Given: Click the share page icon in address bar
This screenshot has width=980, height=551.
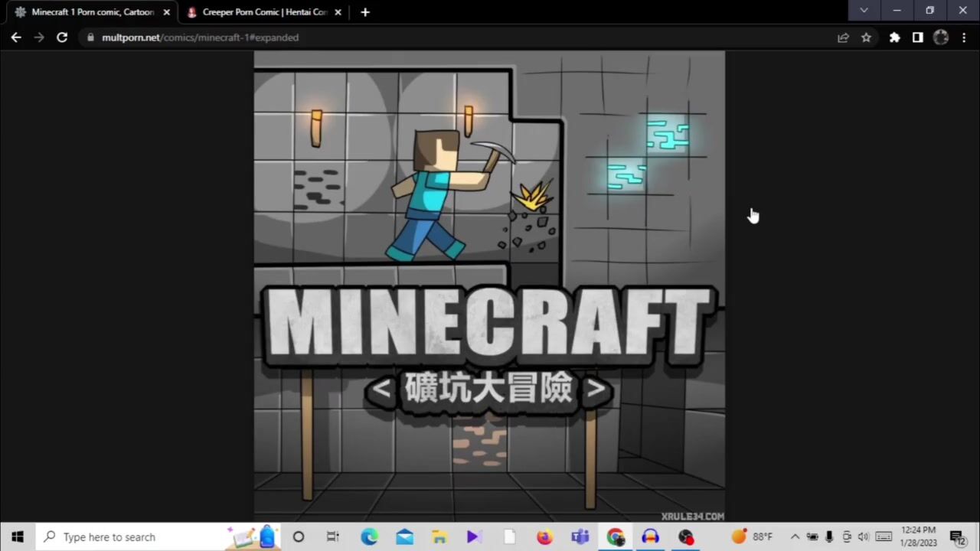Looking at the screenshot, I should click(843, 37).
